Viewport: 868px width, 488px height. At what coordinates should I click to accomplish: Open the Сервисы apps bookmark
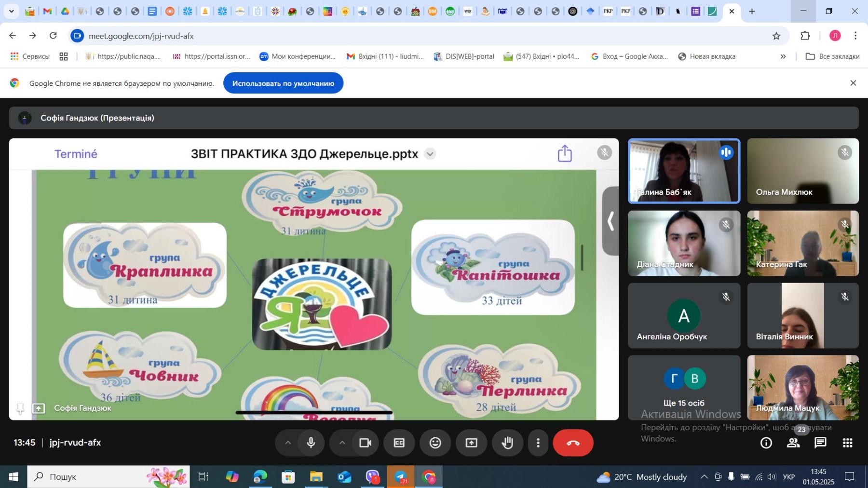(30, 56)
